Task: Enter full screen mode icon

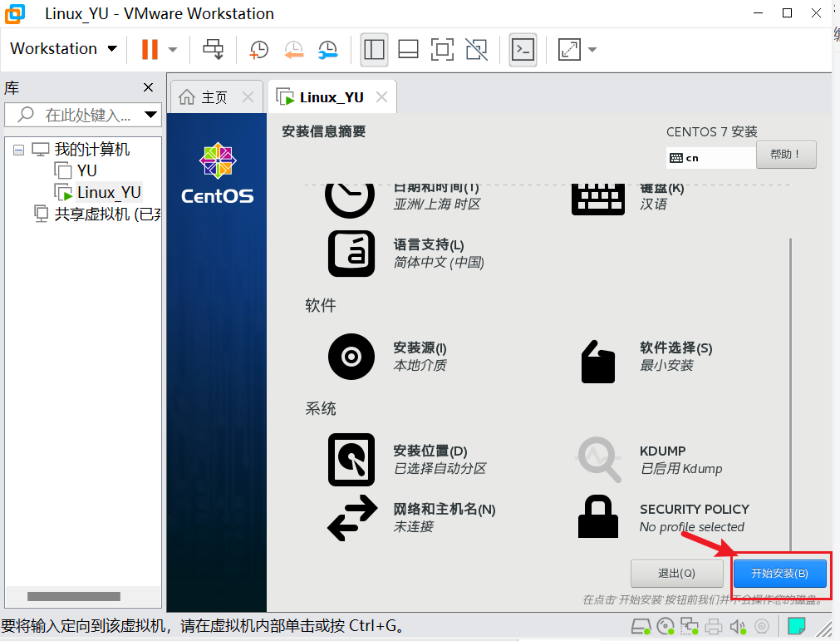Action: [443, 49]
